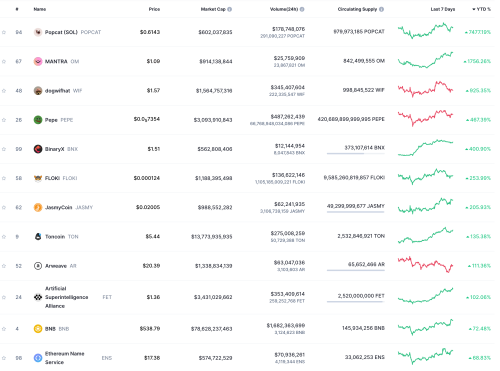Toggle the watchlist star for BNB
The image size is (500, 371).
[x=4, y=329]
